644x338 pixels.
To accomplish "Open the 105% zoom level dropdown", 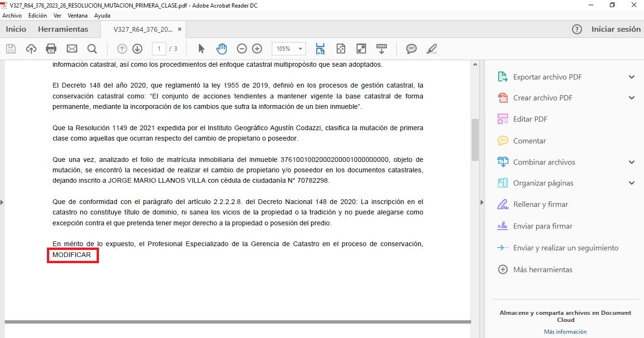I will click(300, 49).
